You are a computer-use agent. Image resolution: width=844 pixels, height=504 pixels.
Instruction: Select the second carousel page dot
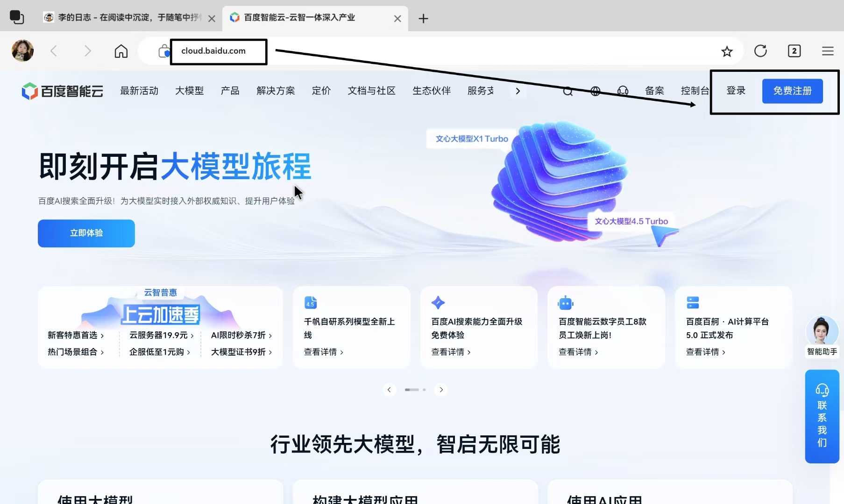click(x=424, y=390)
